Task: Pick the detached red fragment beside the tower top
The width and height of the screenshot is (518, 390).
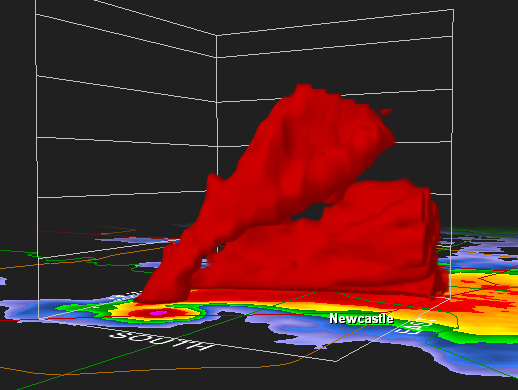Action: pos(385,112)
